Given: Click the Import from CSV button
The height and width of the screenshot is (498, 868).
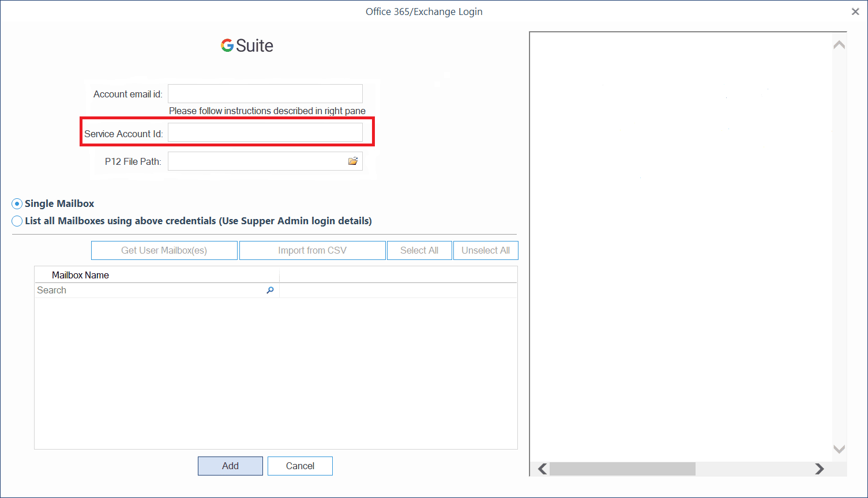Looking at the screenshot, I should point(313,251).
